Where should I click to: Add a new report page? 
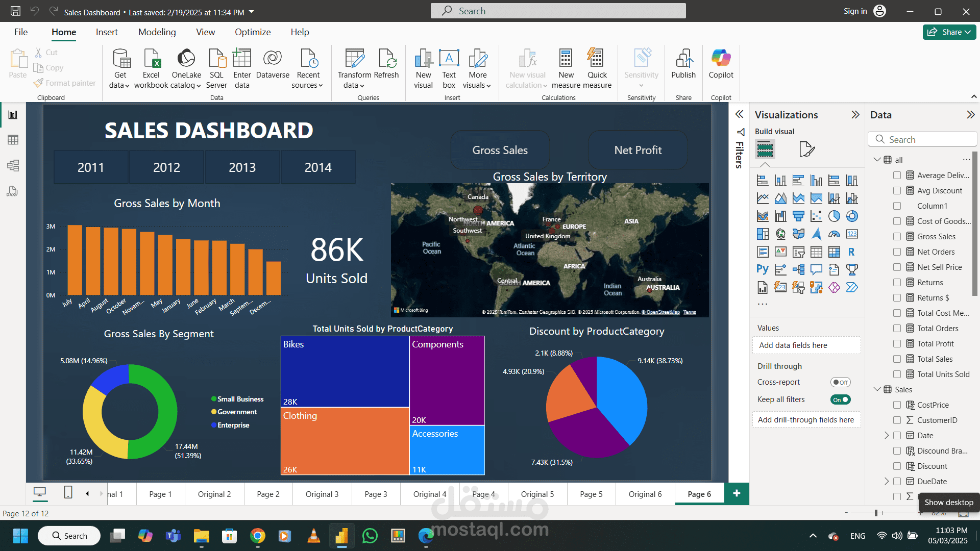[x=737, y=493]
